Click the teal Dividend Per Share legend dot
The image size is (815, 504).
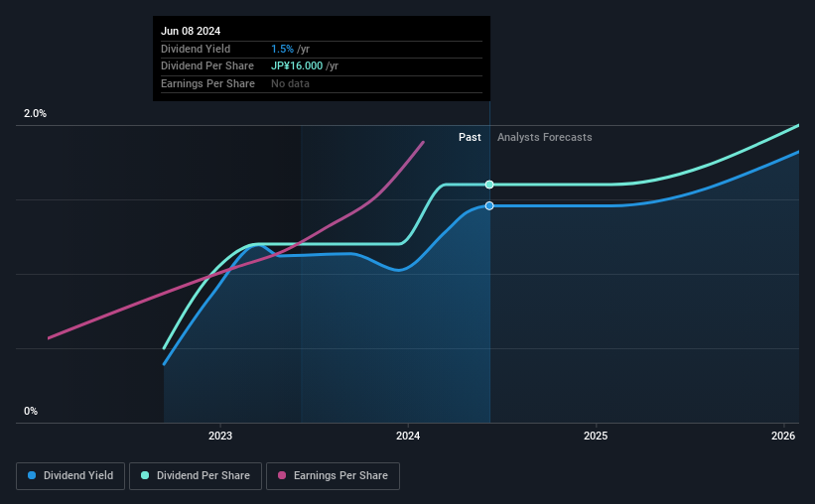click(145, 475)
